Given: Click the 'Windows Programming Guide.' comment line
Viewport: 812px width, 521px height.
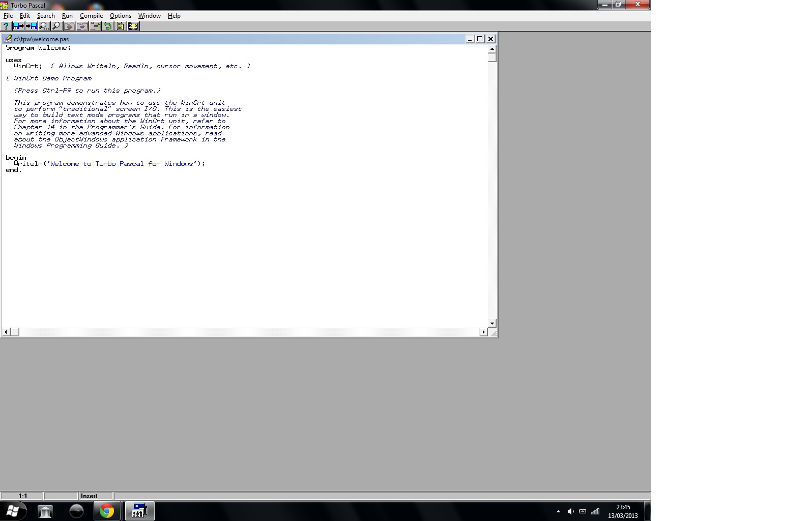Looking at the screenshot, I should (71, 146).
